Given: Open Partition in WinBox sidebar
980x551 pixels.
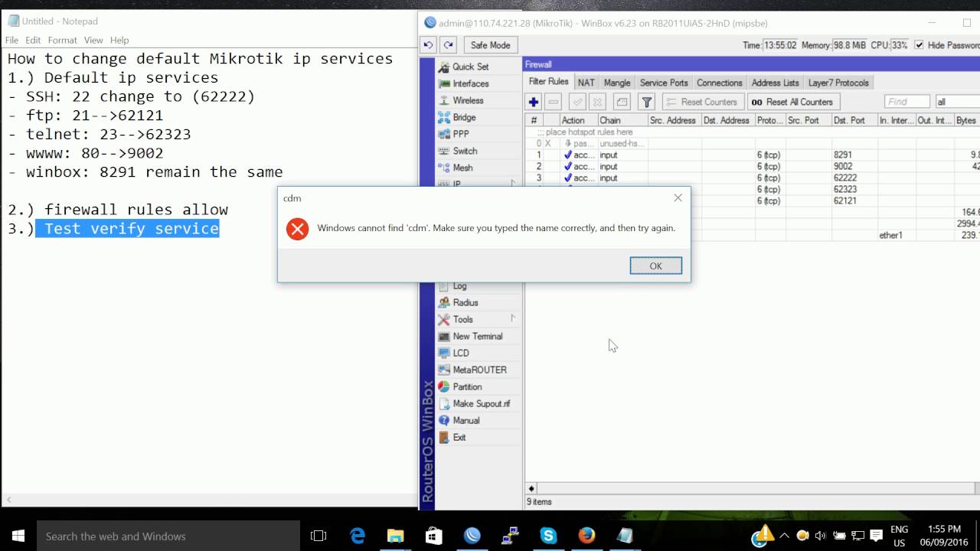Looking at the screenshot, I should (x=467, y=386).
